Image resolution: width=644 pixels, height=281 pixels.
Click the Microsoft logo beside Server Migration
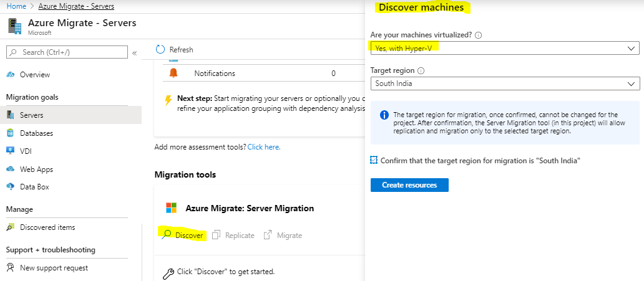coord(171,207)
